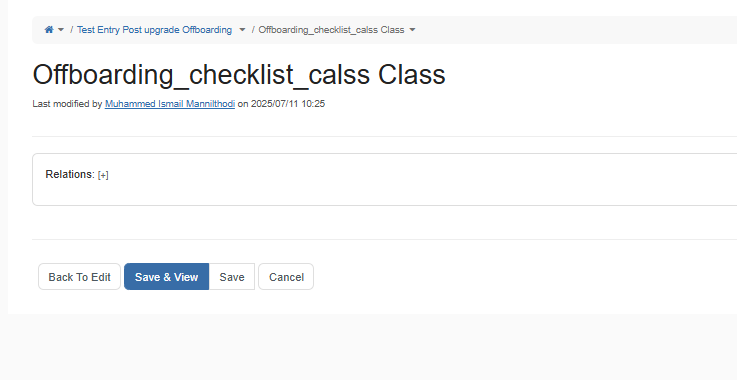Image resolution: width=737 pixels, height=380 pixels.
Task: Click the home icon in breadcrumb
Action: [x=49, y=30]
